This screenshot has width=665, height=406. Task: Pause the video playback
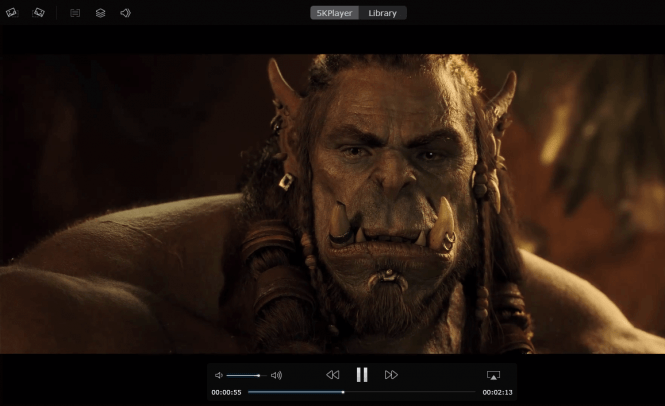coord(362,375)
